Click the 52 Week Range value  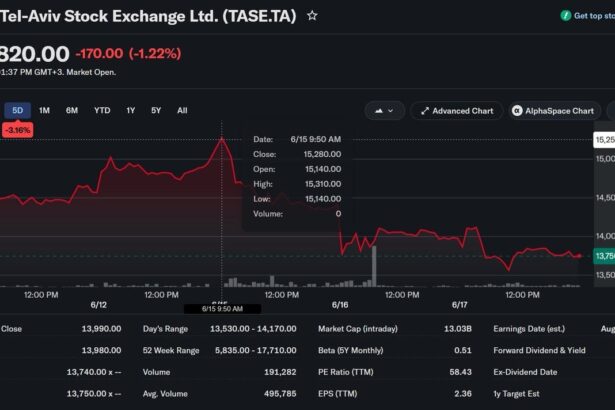pyautogui.click(x=255, y=350)
